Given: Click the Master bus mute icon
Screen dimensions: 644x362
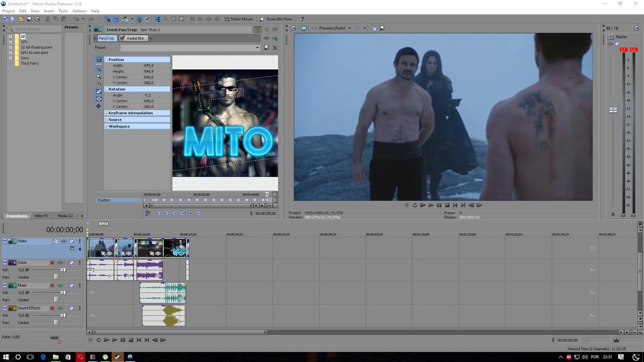Looking at the screenshot, I should click(x=617, y=43).
